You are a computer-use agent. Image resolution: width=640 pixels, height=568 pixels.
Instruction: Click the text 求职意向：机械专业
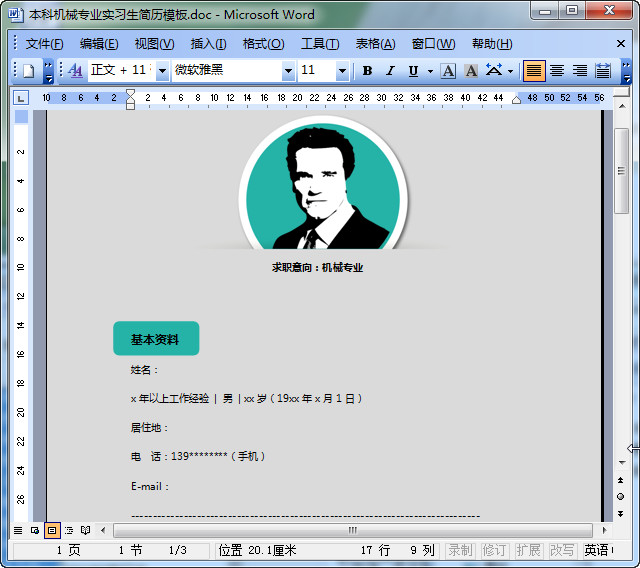click(x=318, y=268)
